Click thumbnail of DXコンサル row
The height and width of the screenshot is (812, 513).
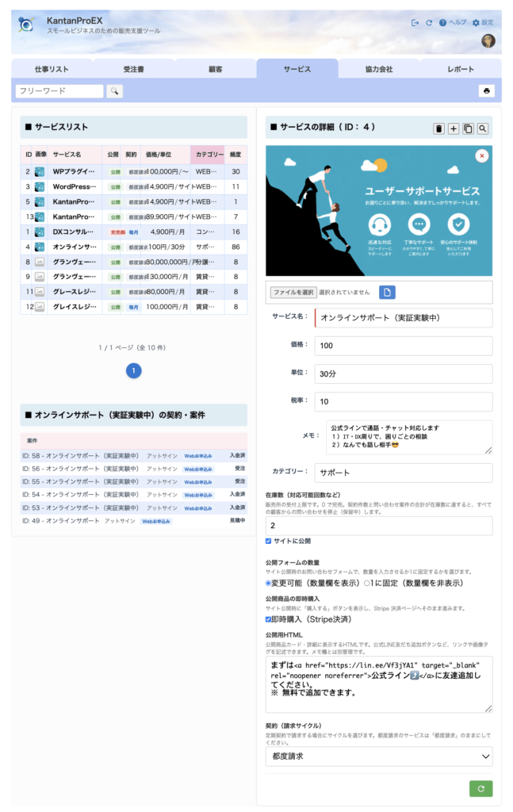40,232
